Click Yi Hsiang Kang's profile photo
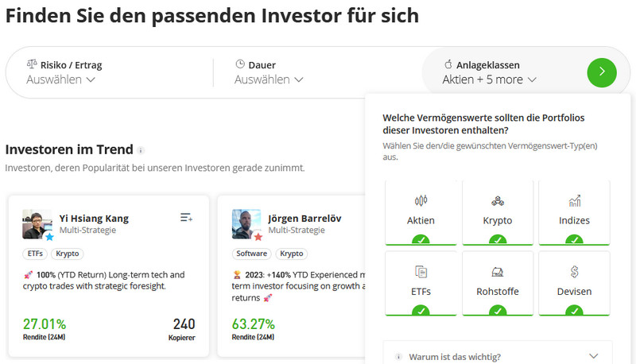 [37, 224]
